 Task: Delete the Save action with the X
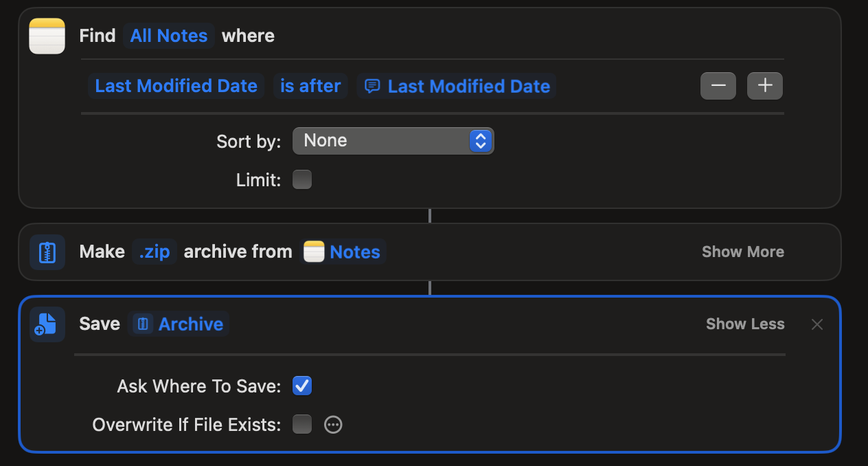click(816, 324)
